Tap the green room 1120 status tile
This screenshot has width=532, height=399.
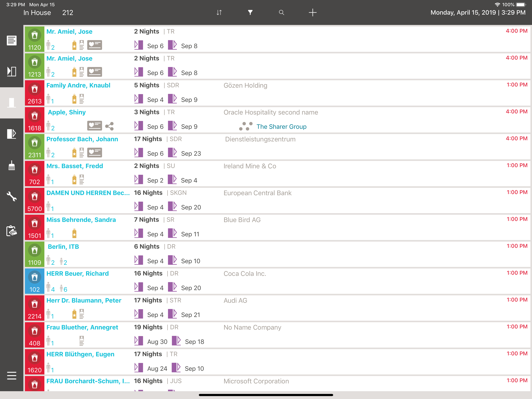click(x=35, y=39)
